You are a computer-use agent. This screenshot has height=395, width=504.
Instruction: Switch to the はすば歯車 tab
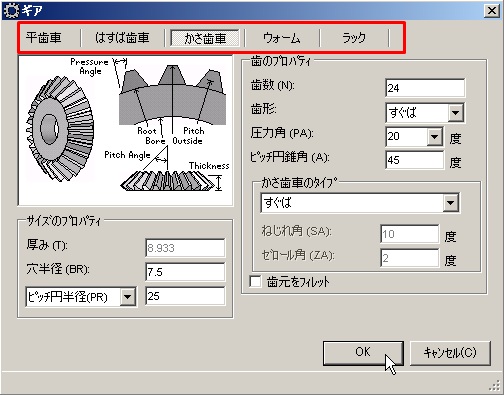(x=122, y=38)
